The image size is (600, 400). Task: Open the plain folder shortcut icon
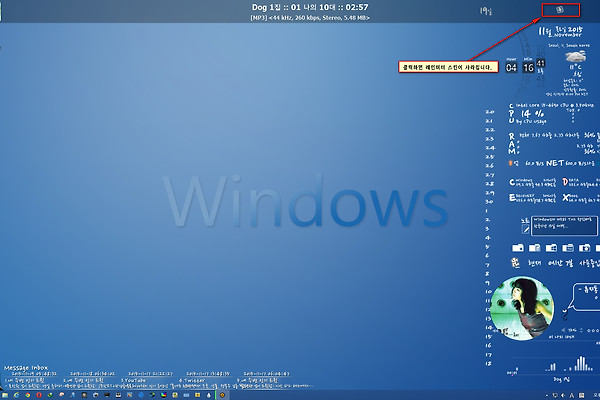(518, 248)
